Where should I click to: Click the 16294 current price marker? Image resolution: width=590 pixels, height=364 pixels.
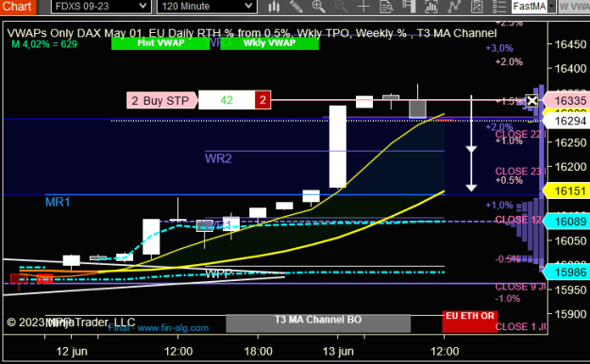[x=566, y=121]
